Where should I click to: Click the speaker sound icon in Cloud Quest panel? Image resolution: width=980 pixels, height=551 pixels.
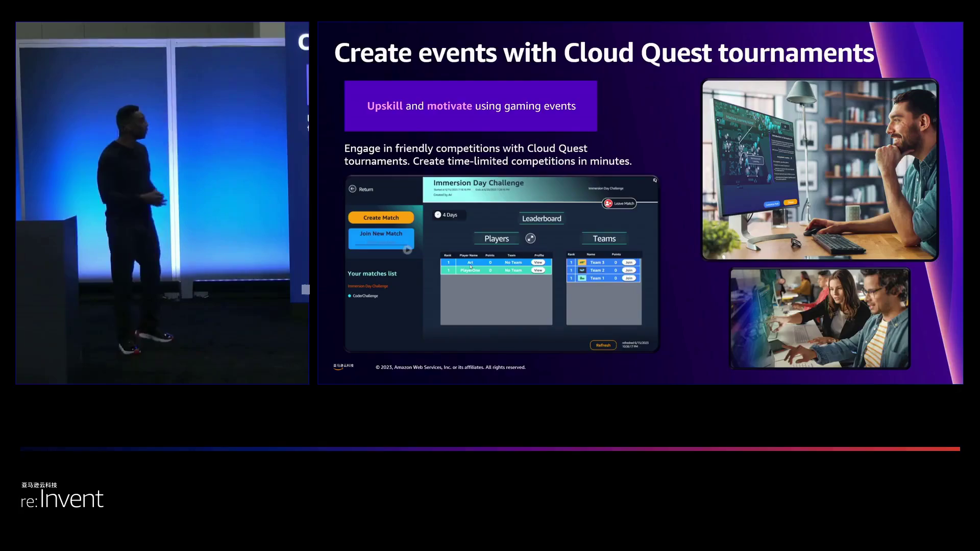coord(655,180)
